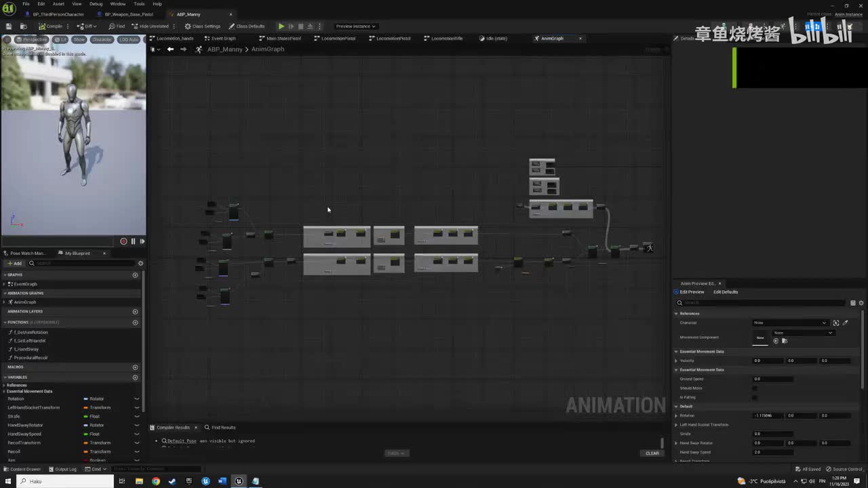Expand the Velocity property row

coord(676,361)
